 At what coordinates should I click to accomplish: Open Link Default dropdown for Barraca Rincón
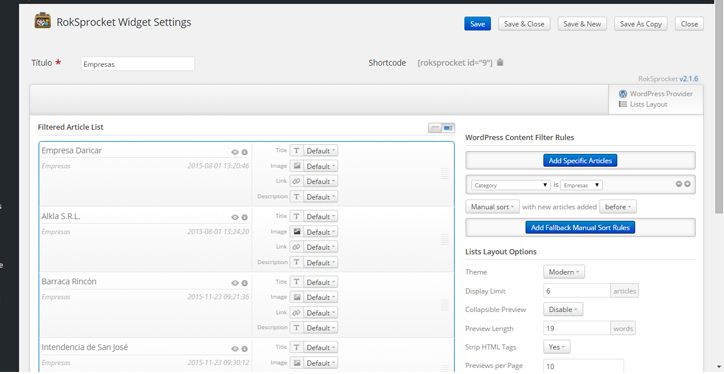[x=320, y=313]
